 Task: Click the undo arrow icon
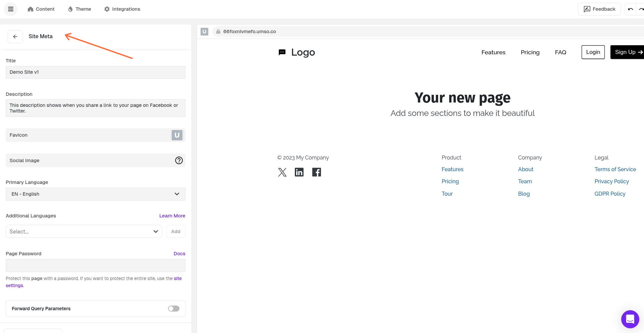point(631,9)
